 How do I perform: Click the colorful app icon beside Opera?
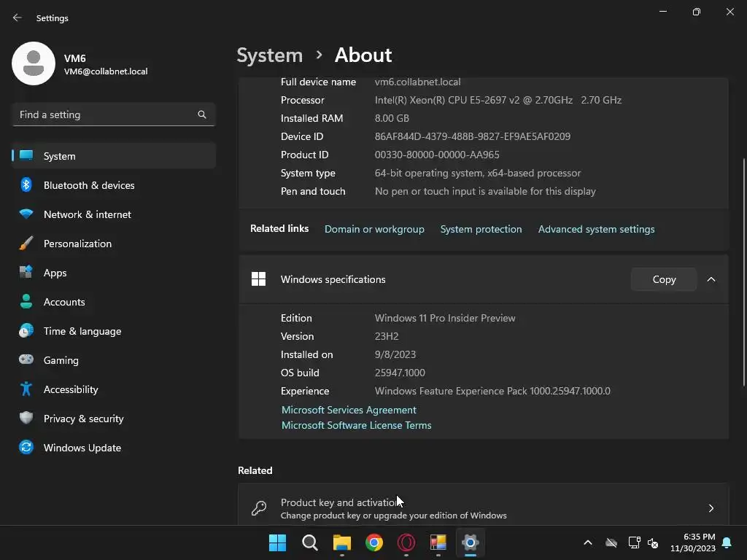click(438, 542)
